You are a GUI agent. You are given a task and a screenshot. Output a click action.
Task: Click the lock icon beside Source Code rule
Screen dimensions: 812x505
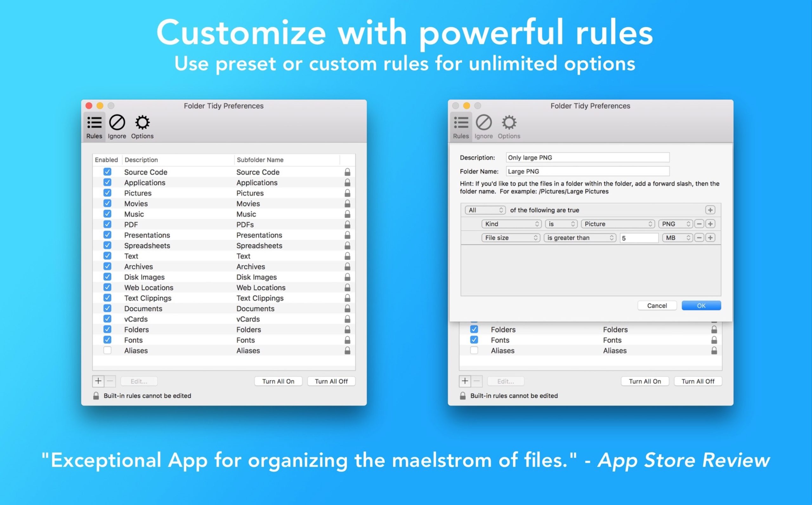347,172
